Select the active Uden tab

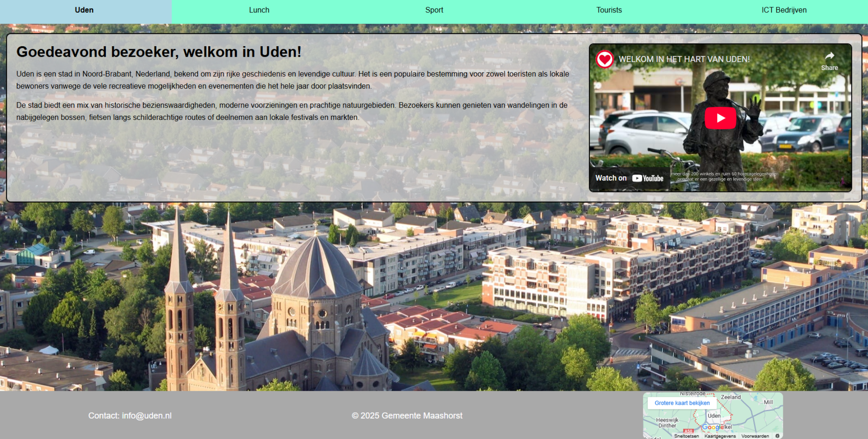[x=84, y=10]
